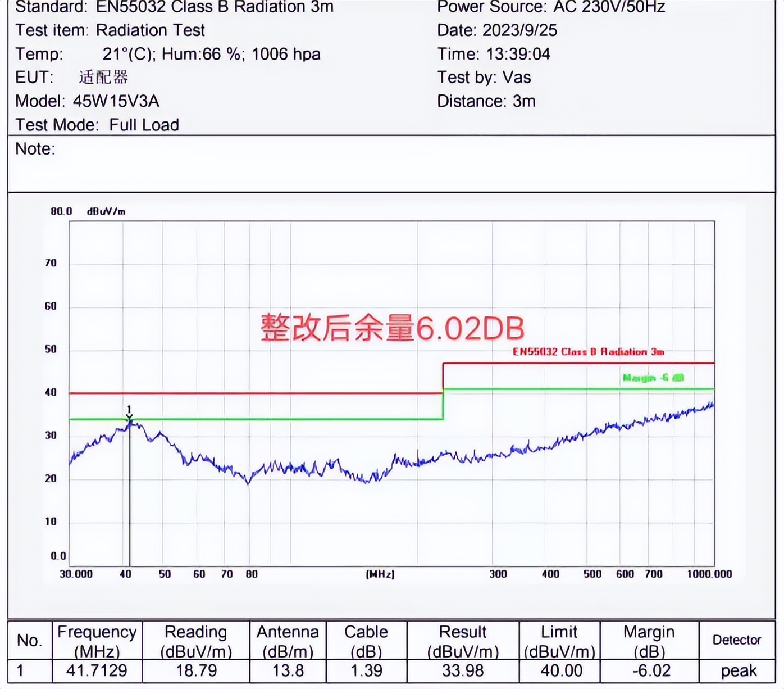Image resolution: width=784 pixels, height=689 pixels.
Task: Select the 'Test item: Radiation Test' text
Action: [110, 30]
